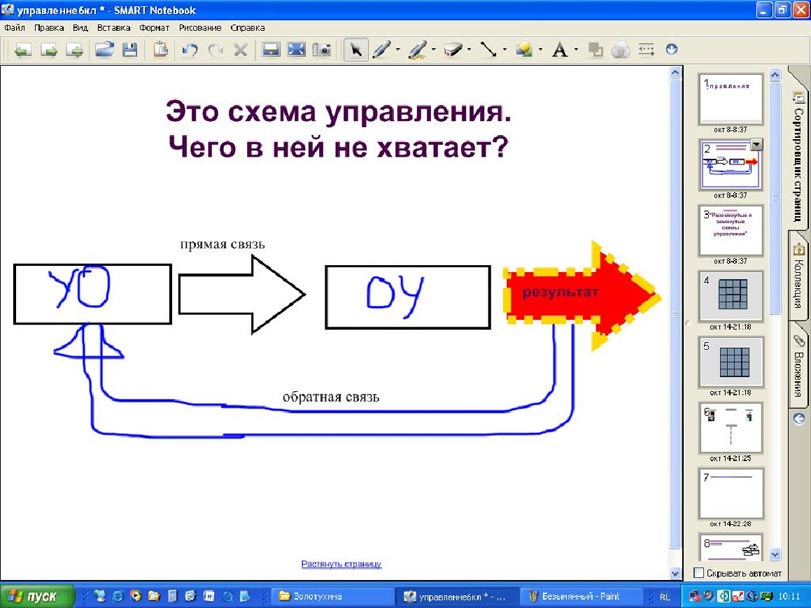This screenshot has width=811, height=608.
Task: Go to the previous page using the toolbar arrow
Action: [x=21, y=49]
